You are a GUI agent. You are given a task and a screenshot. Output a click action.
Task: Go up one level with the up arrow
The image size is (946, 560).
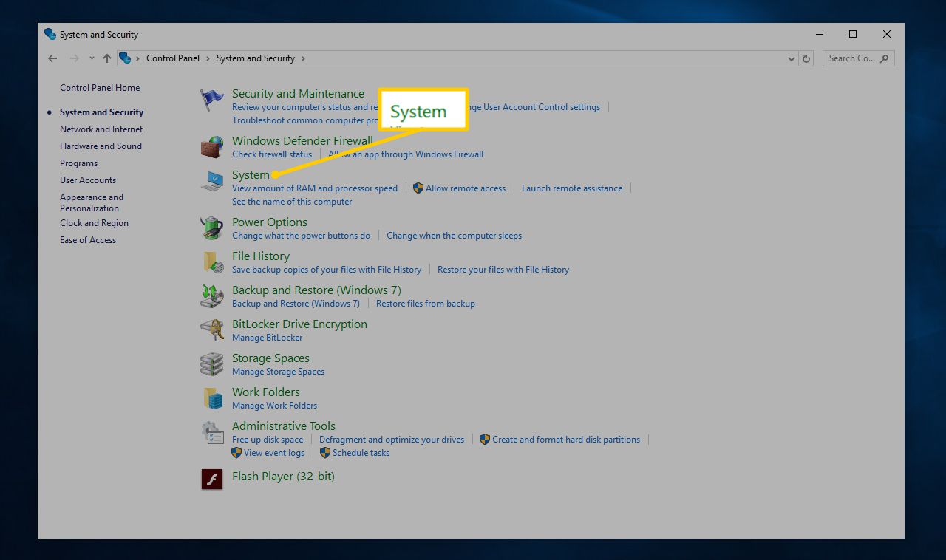point(107,58)
